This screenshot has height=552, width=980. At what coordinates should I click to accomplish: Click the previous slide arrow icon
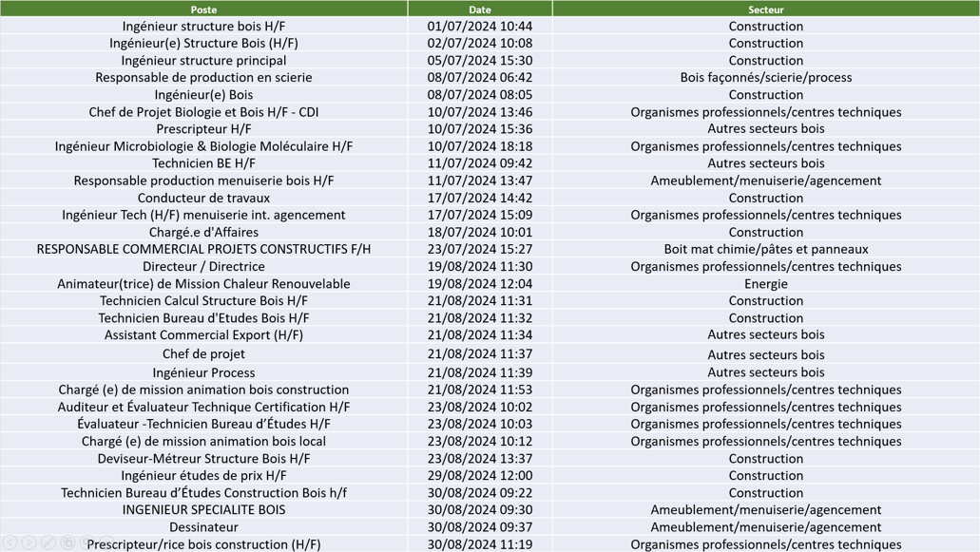[10, 542]
